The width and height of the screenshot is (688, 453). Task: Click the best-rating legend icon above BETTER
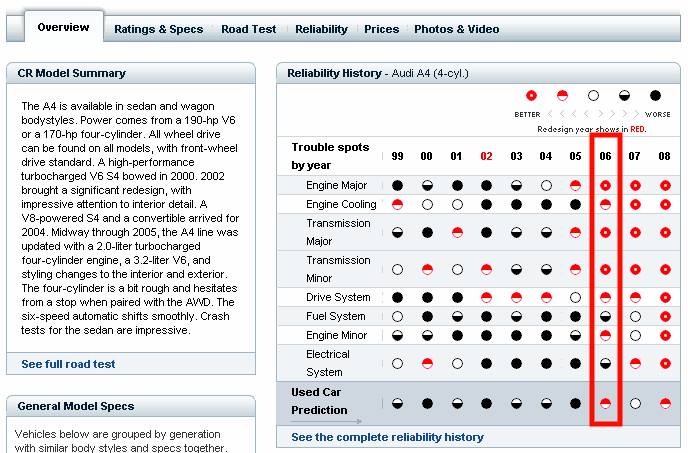[x=531, y=96]
